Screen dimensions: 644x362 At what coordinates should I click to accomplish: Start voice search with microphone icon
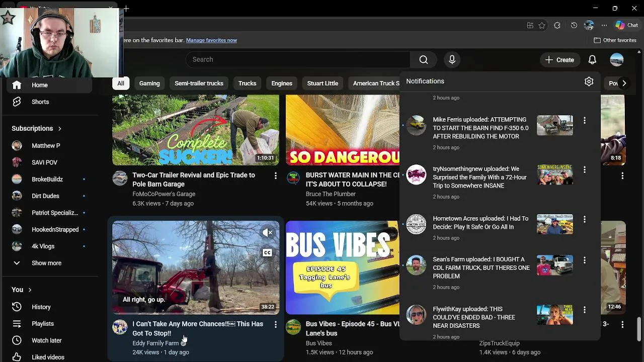pyautogui.click(x=452, y=60)
